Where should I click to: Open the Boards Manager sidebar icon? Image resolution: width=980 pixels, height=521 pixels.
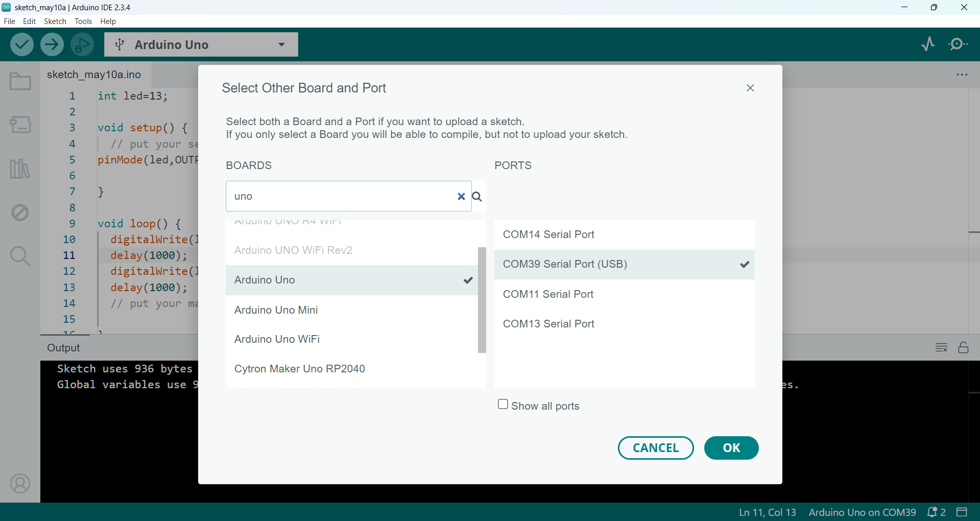pos(20,124)
